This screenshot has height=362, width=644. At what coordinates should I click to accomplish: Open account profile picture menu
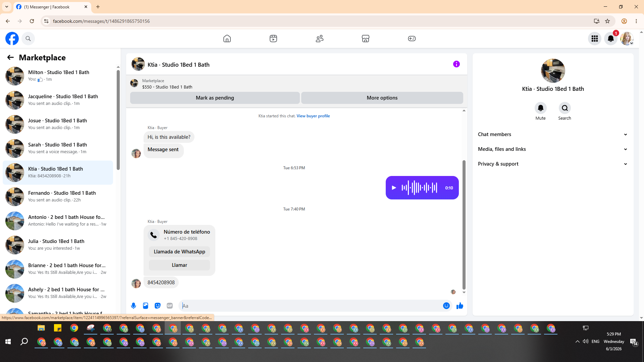click(x=627, y=39)
